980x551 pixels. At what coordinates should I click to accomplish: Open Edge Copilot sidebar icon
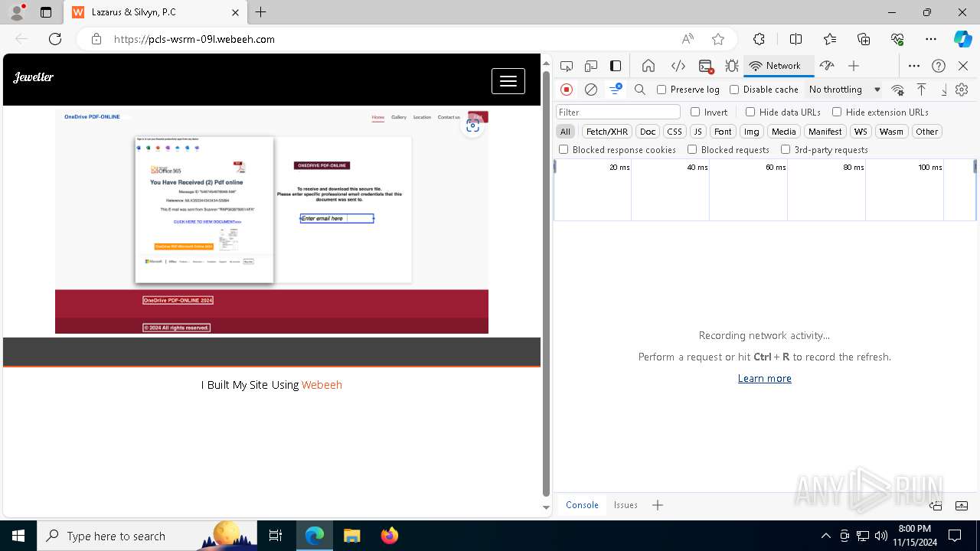click(x=962, y=39)
